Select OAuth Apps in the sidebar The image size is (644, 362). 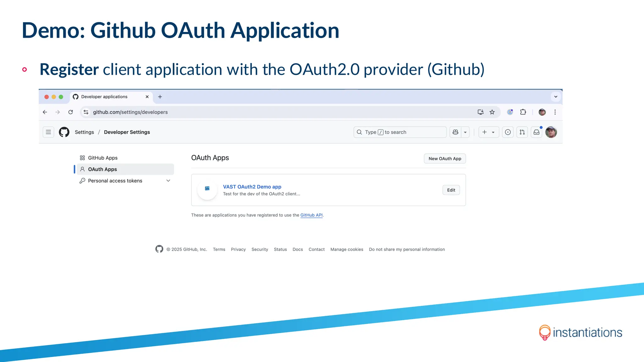click(x=125, y=169)
